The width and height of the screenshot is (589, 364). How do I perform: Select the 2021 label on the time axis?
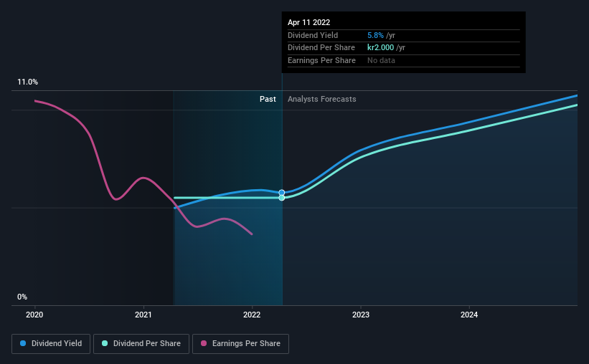[x=143, y=315]
